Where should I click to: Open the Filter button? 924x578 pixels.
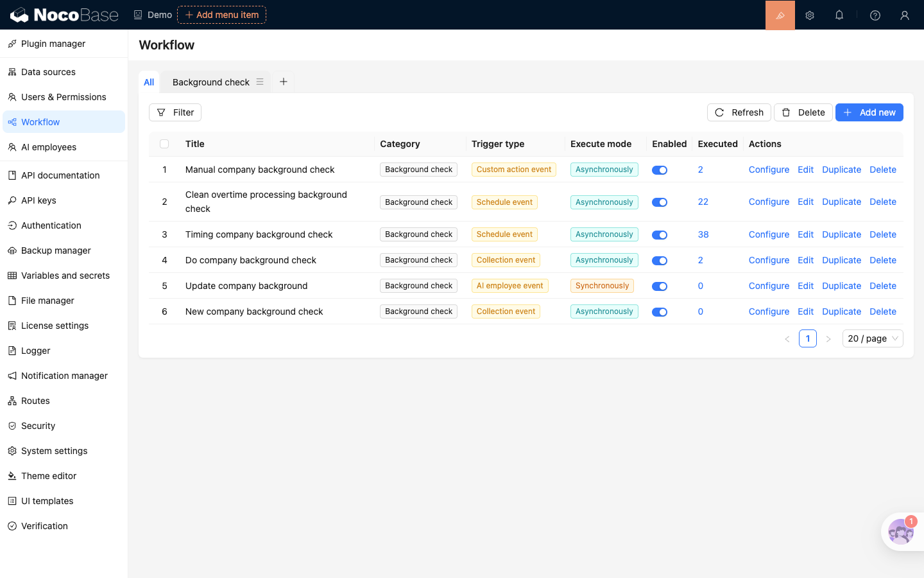(175, 112)
